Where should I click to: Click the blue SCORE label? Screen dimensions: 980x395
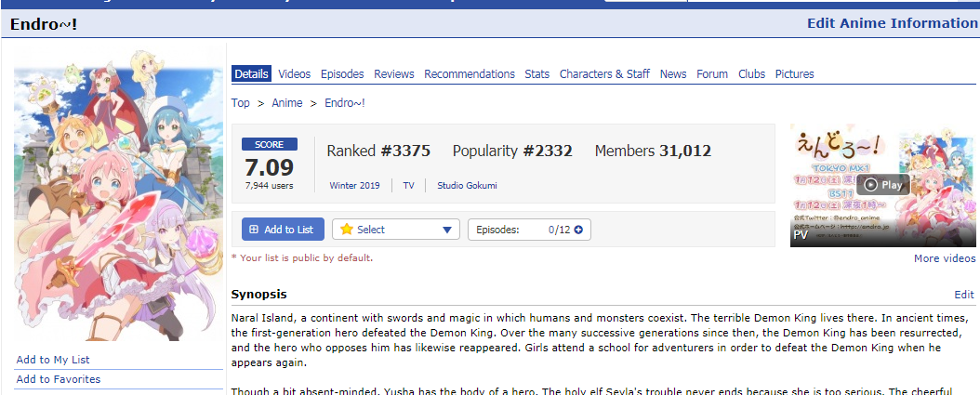tap(270, 144)
